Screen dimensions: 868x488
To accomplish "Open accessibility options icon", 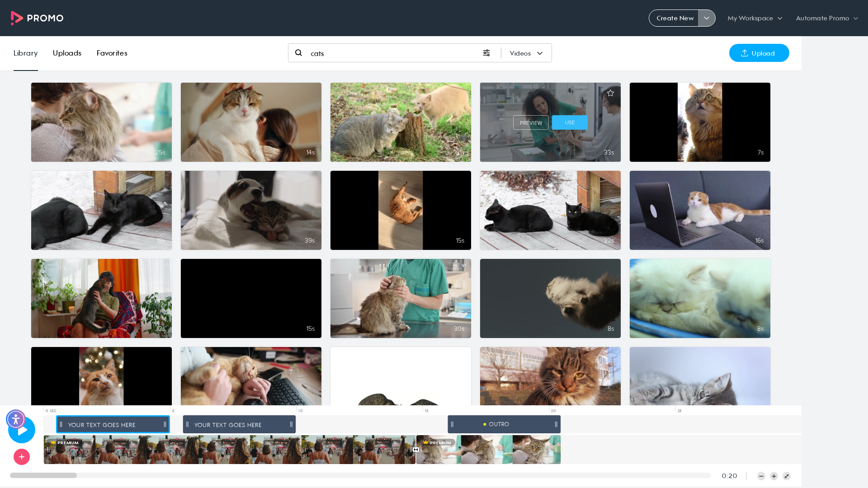I will (16, 419).
